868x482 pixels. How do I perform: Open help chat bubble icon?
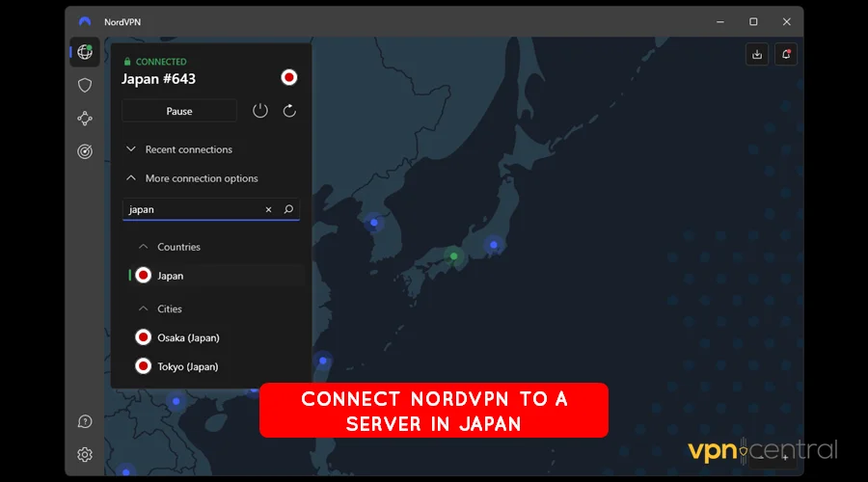click(x=85, y=421)
